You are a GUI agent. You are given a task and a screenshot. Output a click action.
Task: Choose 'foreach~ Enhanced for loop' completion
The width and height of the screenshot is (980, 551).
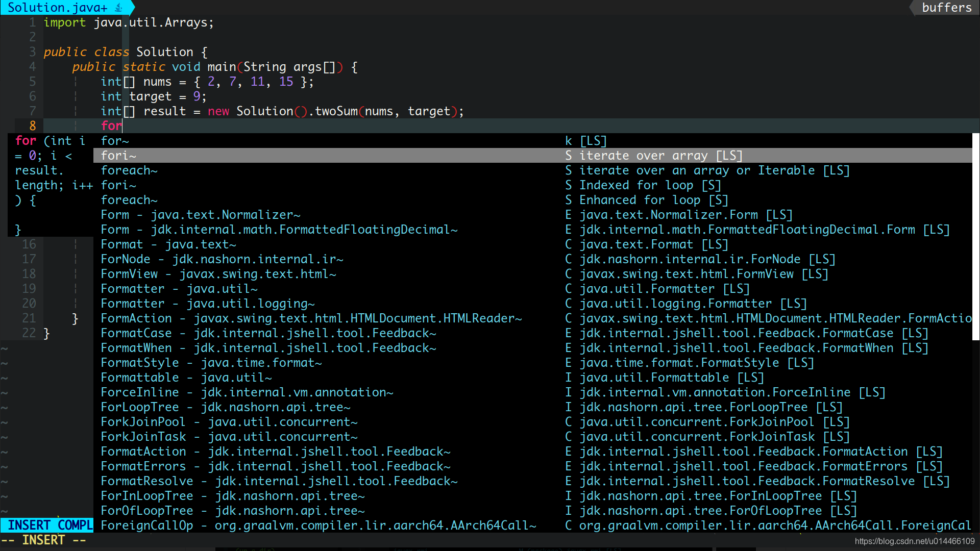coord(533,200)
